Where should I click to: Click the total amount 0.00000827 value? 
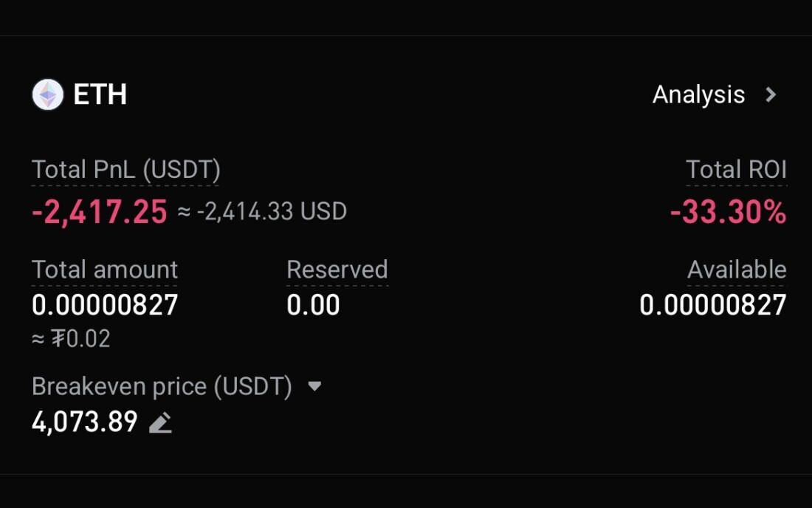pos(105,305)
